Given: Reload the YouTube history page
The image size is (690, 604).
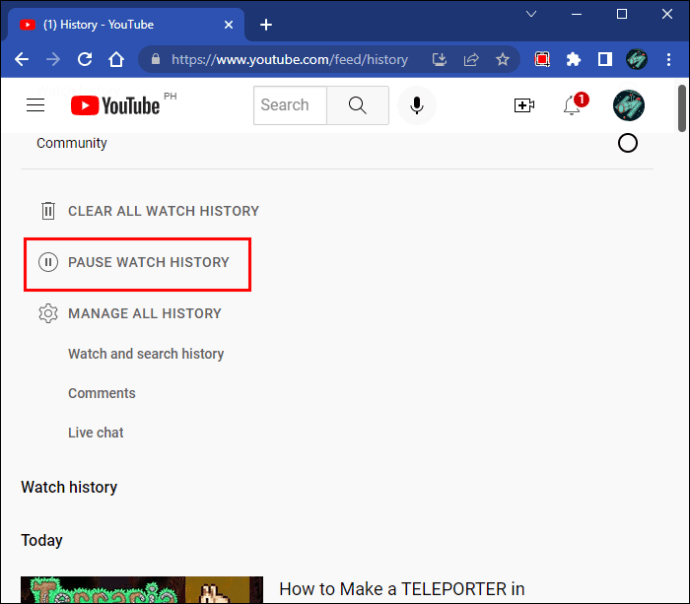Looking at the screenshot, I should click(85, 59).
